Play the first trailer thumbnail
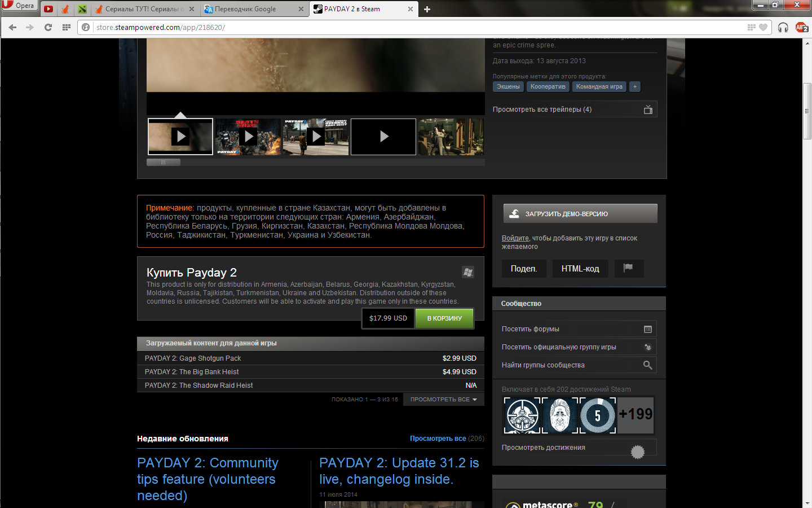Image resolution: width=812 pixels, height=508 pixels. click(180, 137)
